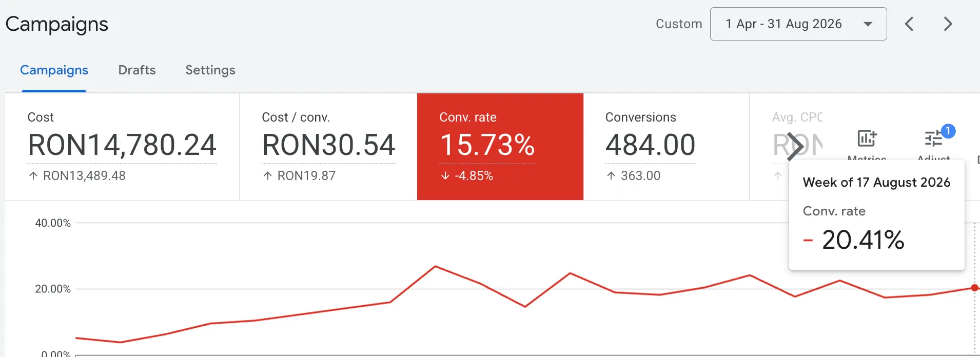Click the Cost / conv. comparison RON19.87
This screenshot has height=357, width=980.
tap(306, 176)
